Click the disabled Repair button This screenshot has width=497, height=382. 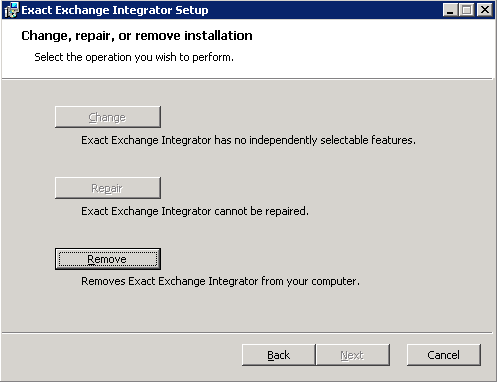click(x=108, y=188)
